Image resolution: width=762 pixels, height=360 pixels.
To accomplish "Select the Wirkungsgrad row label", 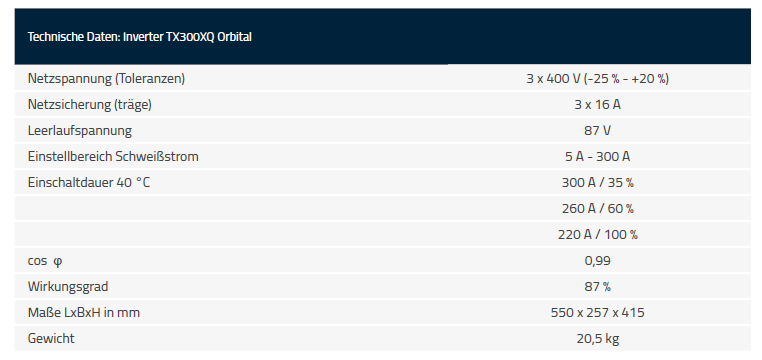I will (x=68, y=287).
